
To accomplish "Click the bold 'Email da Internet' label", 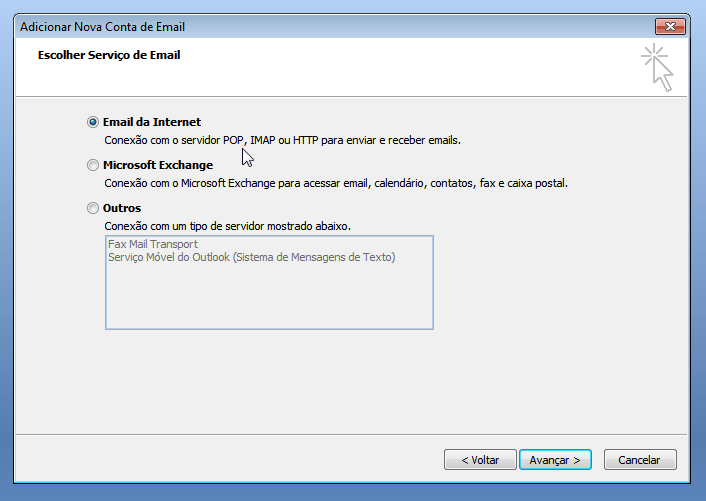I will 152,122.
